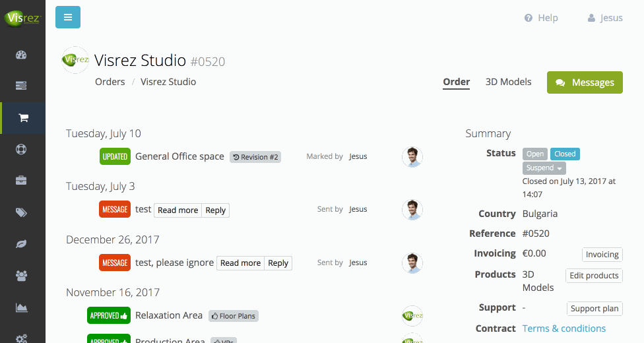
Task: Expand the Suspend dropdown
Action: (544, 168)
